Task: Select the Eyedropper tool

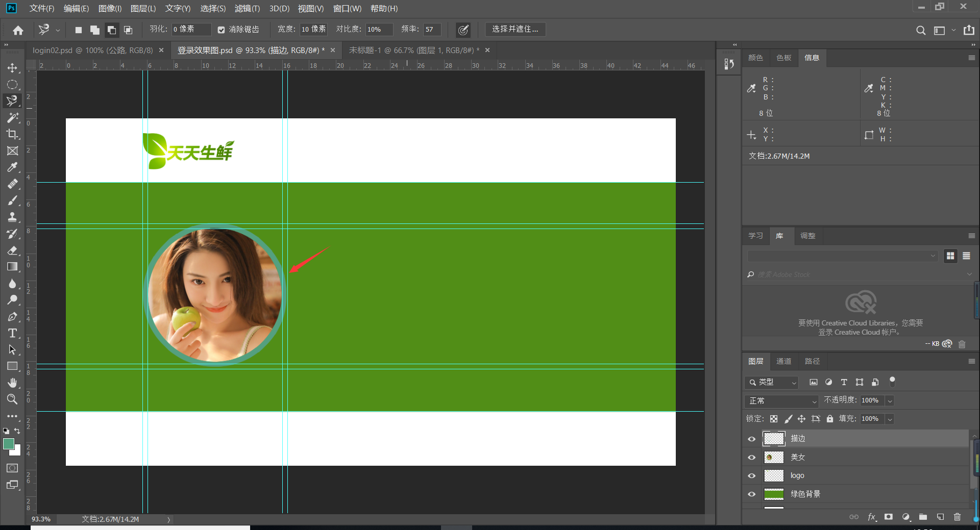Action: [x=12, y=167]
